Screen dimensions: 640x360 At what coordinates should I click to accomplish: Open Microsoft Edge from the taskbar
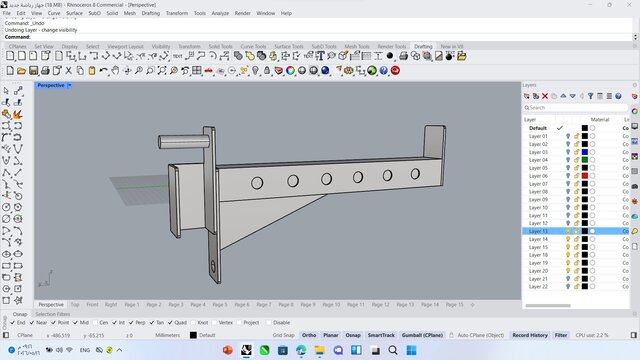301,350
